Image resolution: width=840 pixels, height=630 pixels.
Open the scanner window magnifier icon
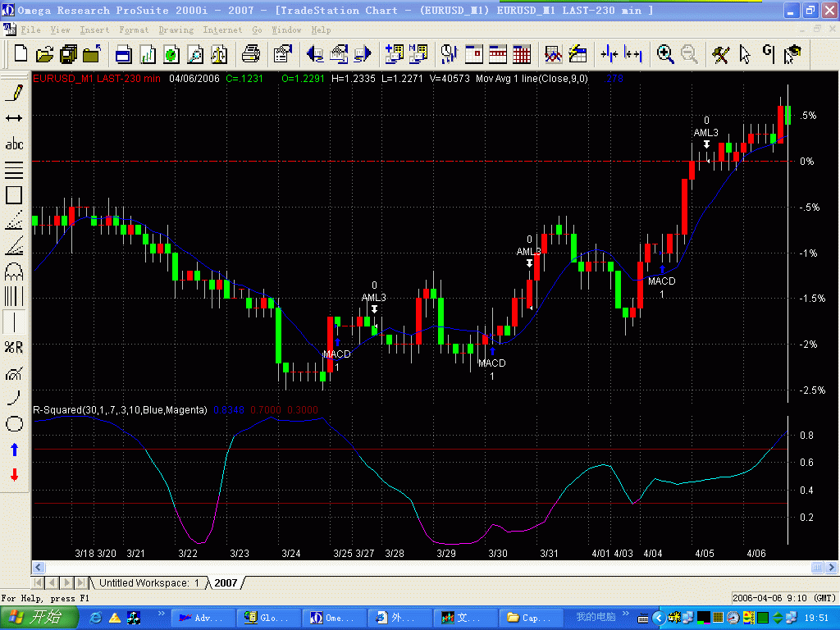click(x=195, y=53)
